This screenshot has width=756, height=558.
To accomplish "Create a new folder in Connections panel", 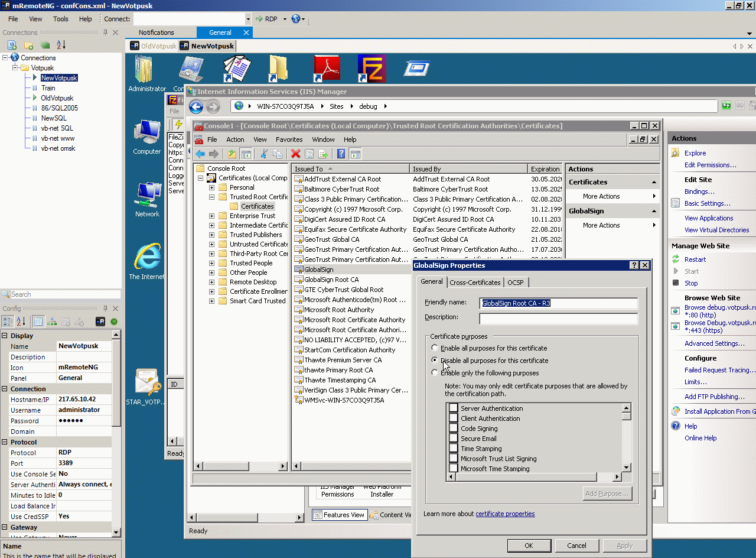I will [x=28, y=45].
